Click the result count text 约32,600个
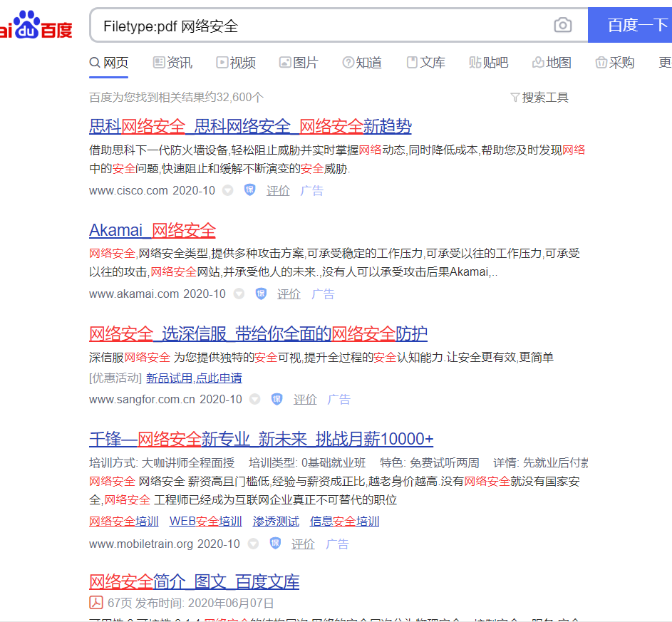This screenshot has width=672, height=622. pos(234,98)
